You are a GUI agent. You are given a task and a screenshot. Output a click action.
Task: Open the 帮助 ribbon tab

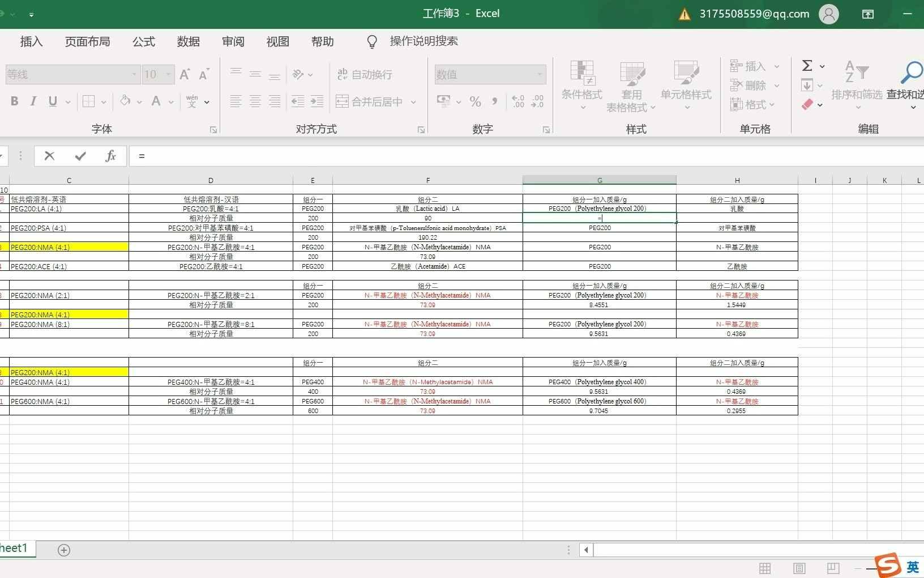point(323,41)
